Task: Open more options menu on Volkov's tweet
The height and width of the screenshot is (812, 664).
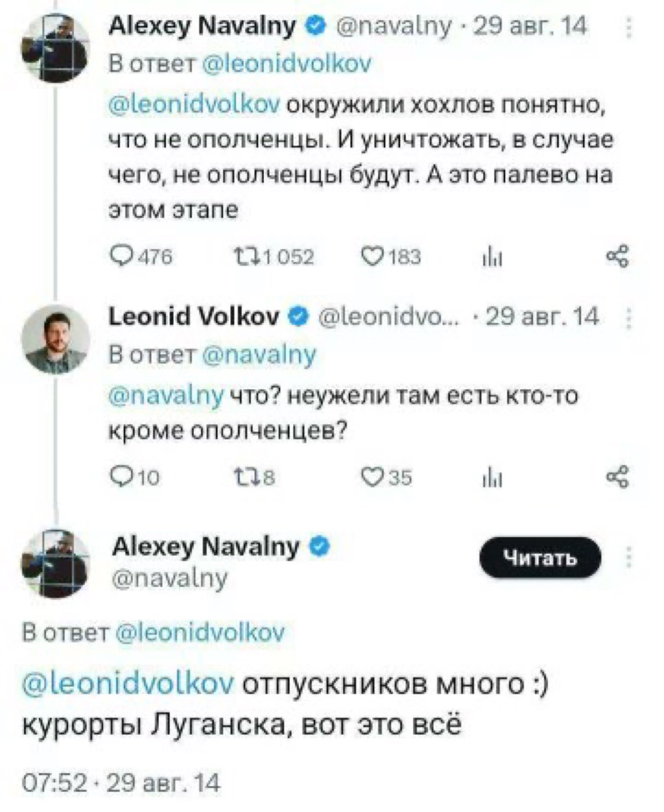Action: 630,318
